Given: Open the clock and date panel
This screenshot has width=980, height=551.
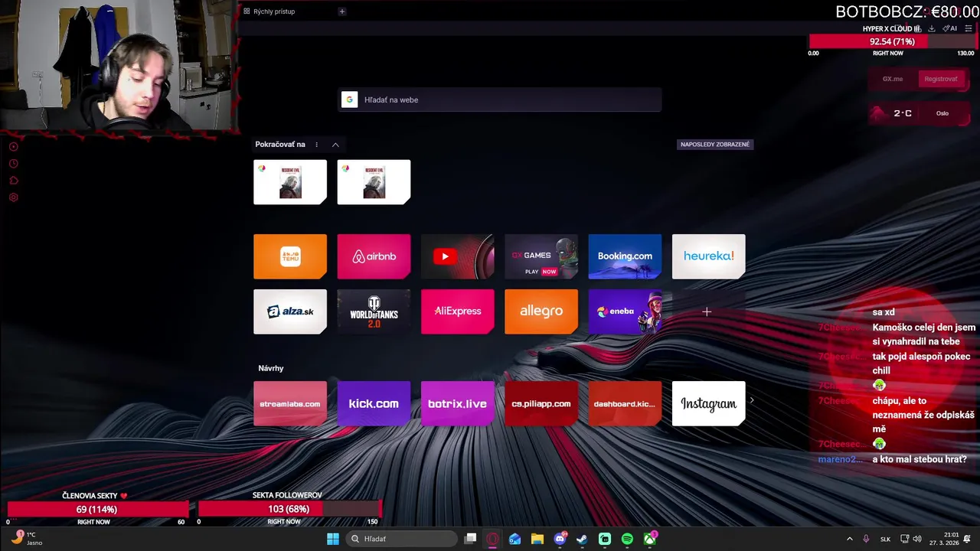Looking at the screenshot, I should tap(944, 539).
